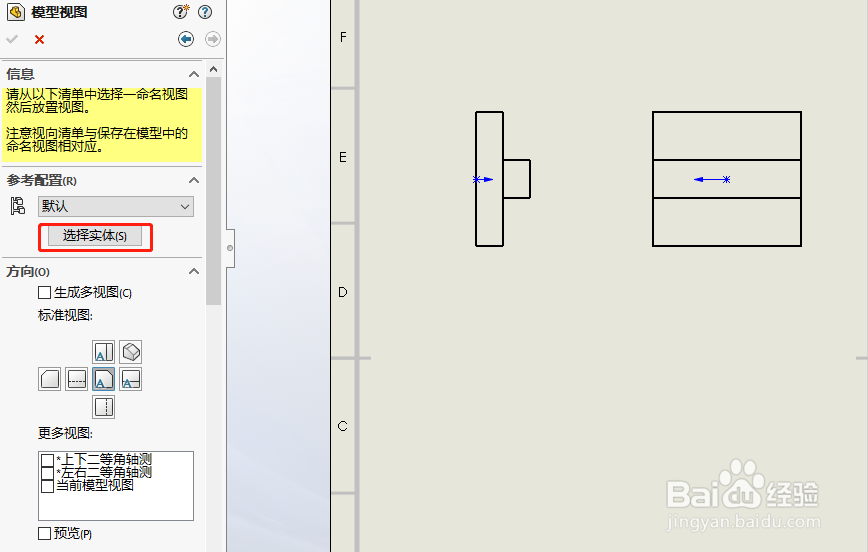Select the Back standard view icon

[49, 379]
